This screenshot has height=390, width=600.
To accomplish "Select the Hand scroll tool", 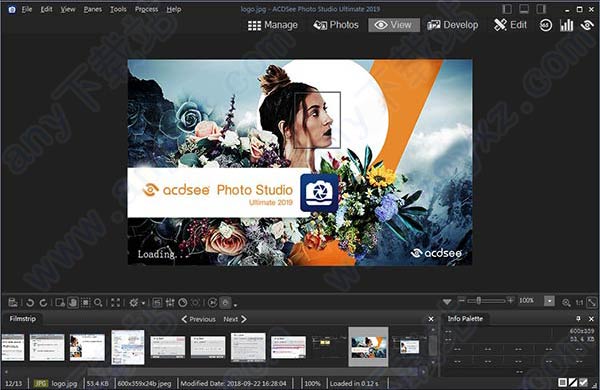I will pos(73,303).
